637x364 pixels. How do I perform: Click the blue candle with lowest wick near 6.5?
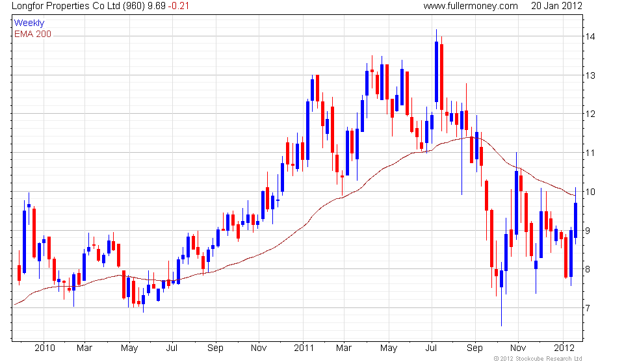coord(501,294)
